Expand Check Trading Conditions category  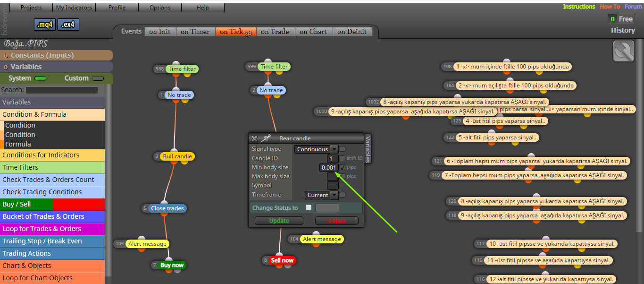(52, 192)
